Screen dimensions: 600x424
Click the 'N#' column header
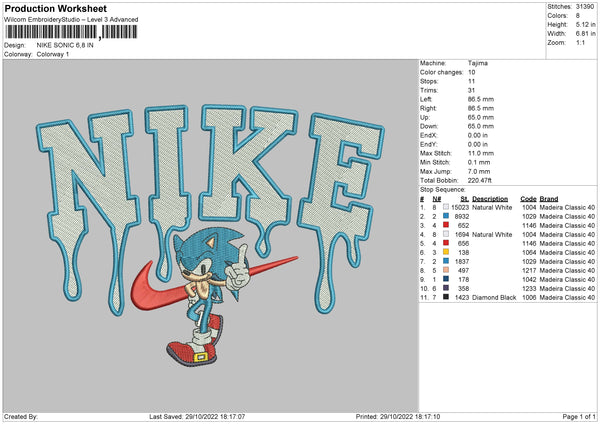pos(437,199)
